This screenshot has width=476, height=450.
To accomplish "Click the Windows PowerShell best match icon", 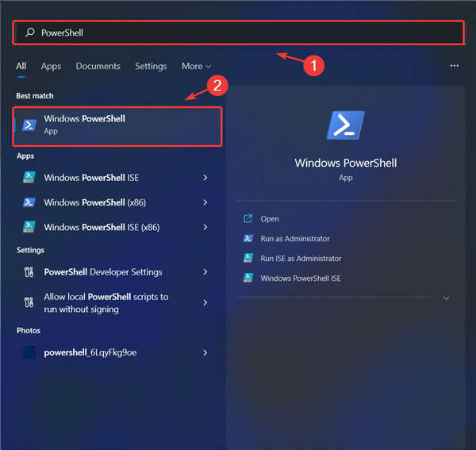I will click(29, 125).
